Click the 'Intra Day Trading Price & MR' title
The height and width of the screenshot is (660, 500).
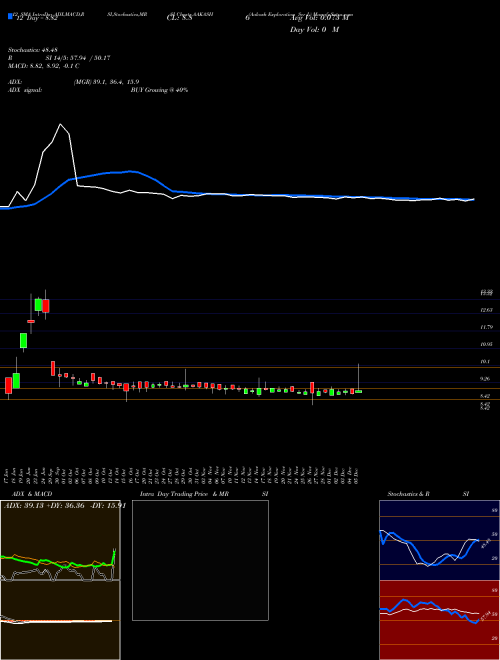(184, 494)
